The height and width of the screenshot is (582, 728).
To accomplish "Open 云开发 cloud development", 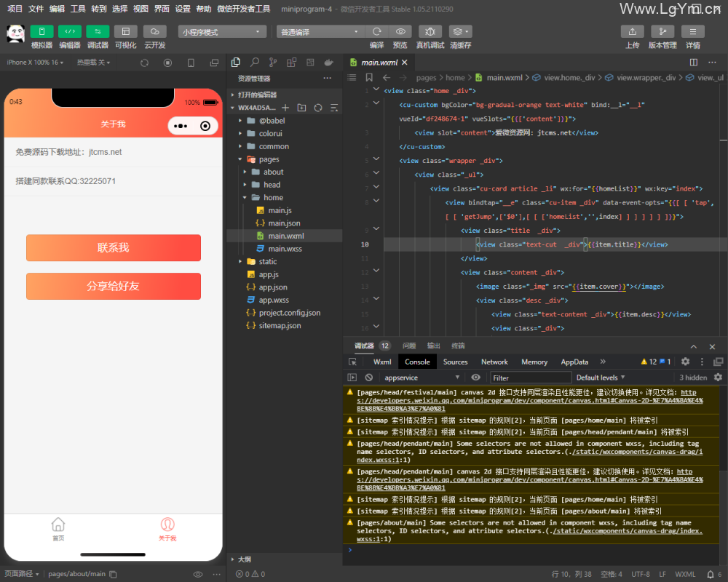I will (x=154, y=31).
